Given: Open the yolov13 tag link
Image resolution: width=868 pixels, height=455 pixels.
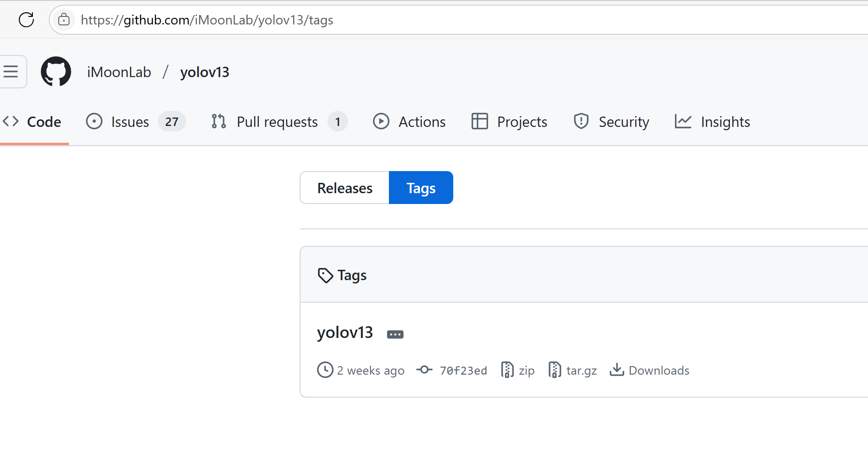Looking at the screenshot, I should (x=345, y=332).
